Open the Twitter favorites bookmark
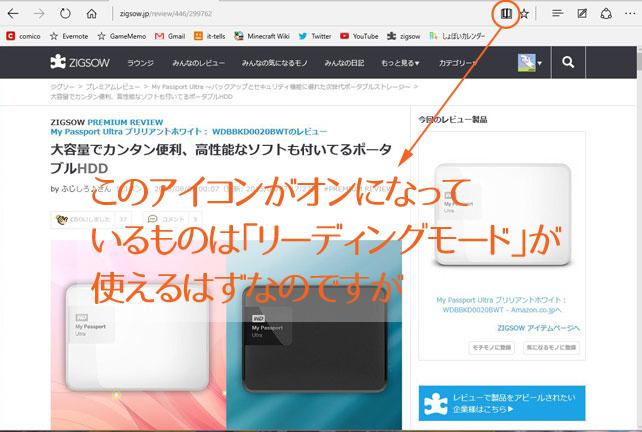This screenshot has height=432, width=642. tap(314, 36)
